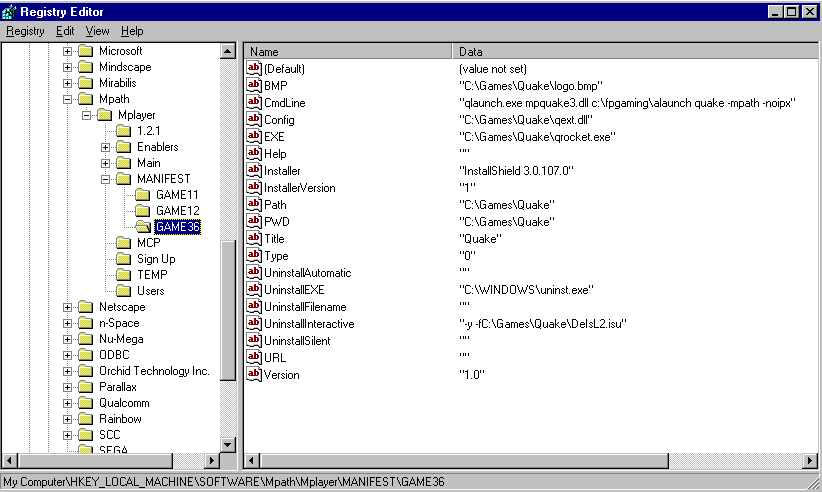Click the ODBC folder icon

pos(85,355)
